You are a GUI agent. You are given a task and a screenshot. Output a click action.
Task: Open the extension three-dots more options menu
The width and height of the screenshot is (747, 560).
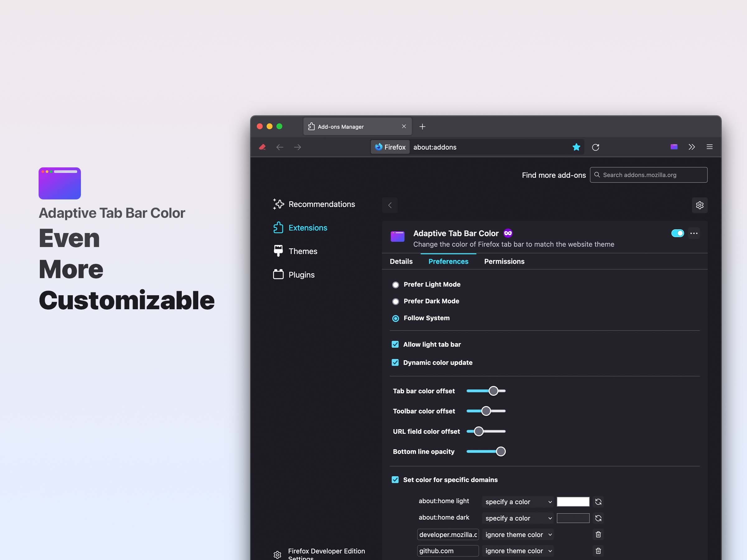(694, 233)
